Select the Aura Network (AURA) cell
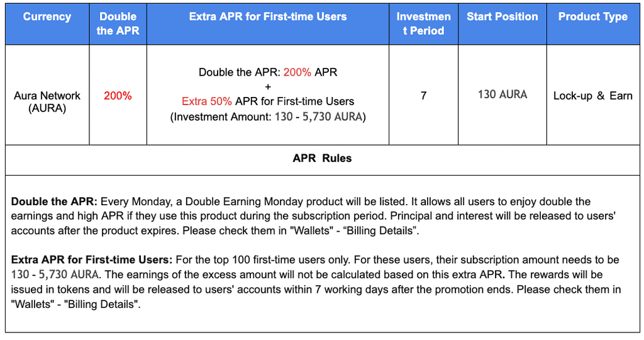This screenshot has height=340, width=644. (47, 101)
